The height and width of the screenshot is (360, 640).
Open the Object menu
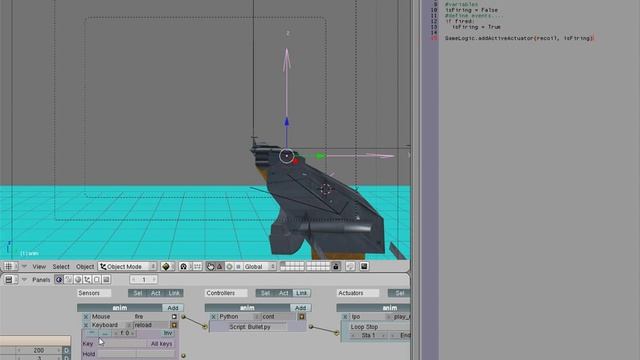[85, 267]
